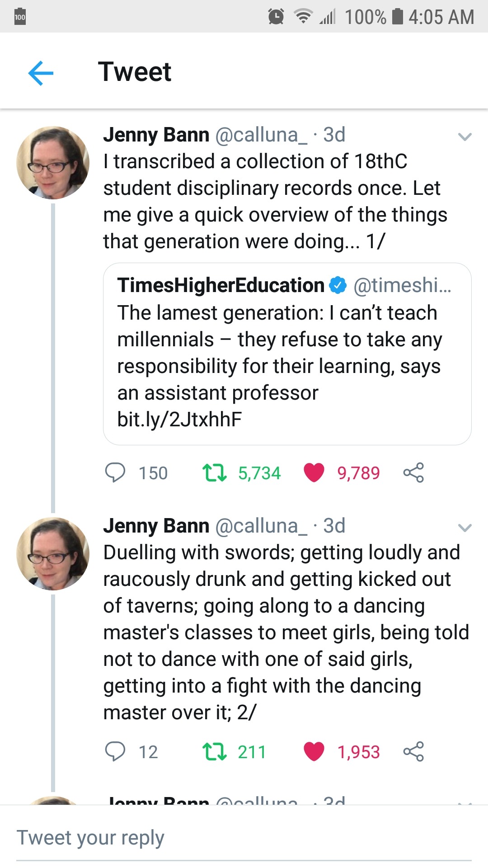Screen dimensions: 488x868
Task: Open the bit.ly/2JtxhhF link
Action: (x=179, y=420)
